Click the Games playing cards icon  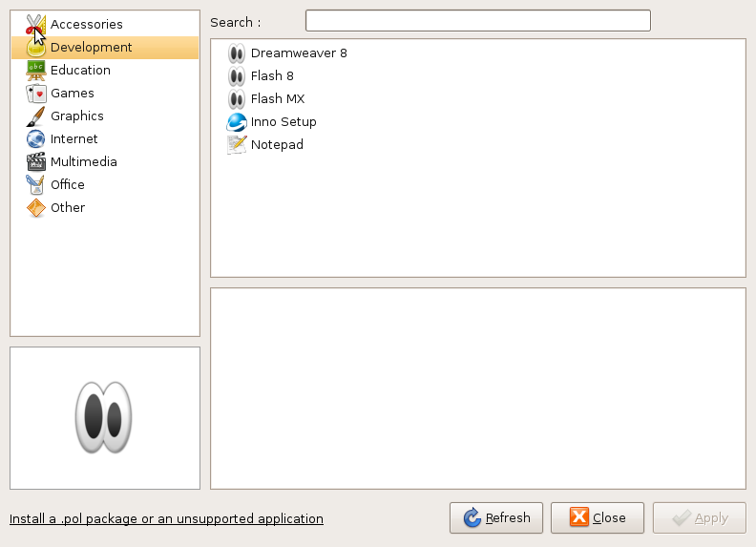tap(35, 94)
